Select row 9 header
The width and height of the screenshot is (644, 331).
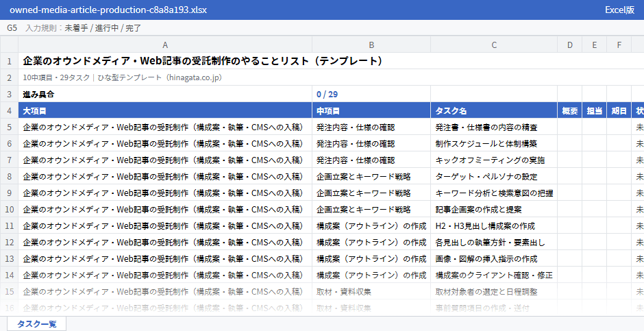tap(9, 193)
